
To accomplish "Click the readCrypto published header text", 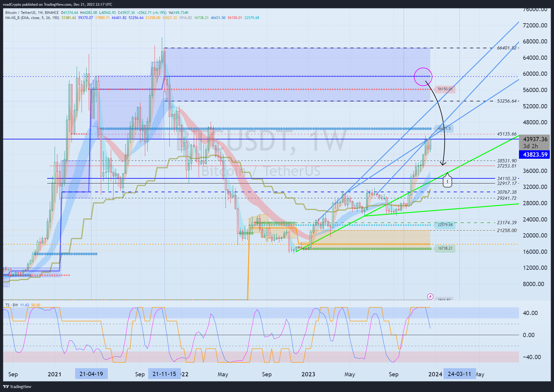I will tap(57, 4).
